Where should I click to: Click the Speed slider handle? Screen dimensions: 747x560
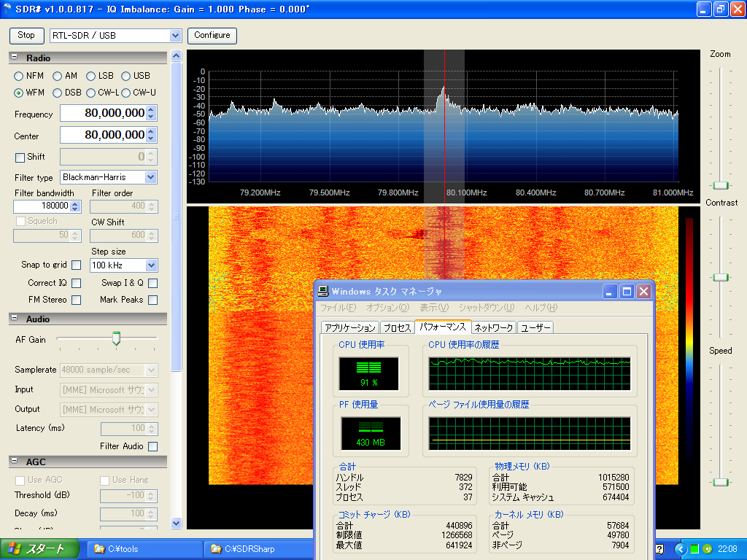pyautogui.click(x=720, y=482)
